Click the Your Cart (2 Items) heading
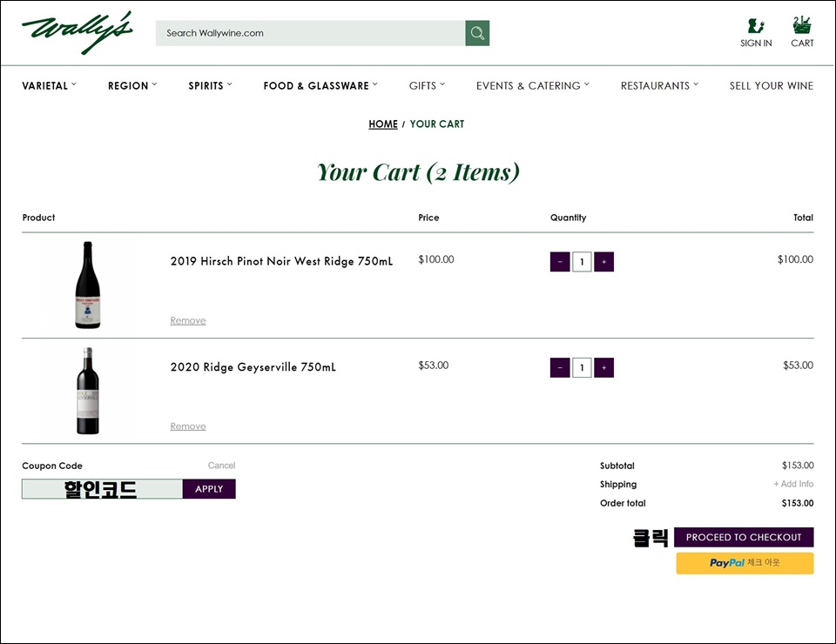Screen dimensions: 836x644 (x=418, y=172)
